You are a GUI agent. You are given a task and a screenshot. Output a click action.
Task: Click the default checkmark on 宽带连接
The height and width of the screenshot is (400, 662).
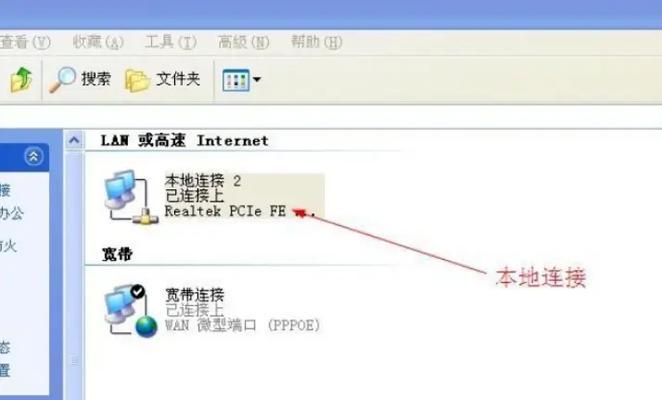(x=138, y=291)
